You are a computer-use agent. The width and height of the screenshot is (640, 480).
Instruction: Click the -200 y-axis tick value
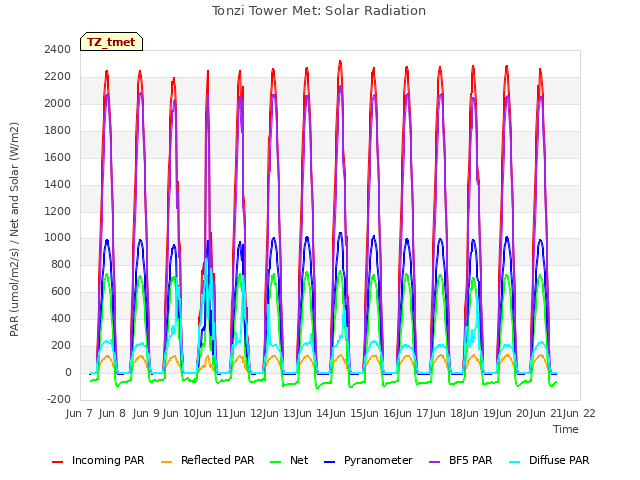click(x=59, y=399)
